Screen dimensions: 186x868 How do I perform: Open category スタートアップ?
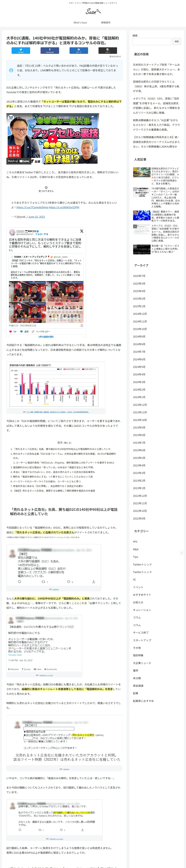(x=142, y=640)
